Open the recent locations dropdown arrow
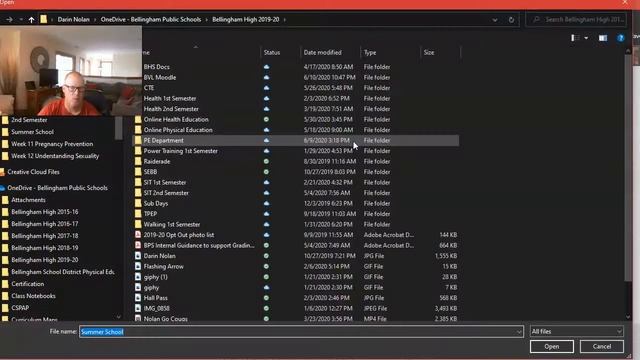640x360 pixels. click(x=21, y=19)
